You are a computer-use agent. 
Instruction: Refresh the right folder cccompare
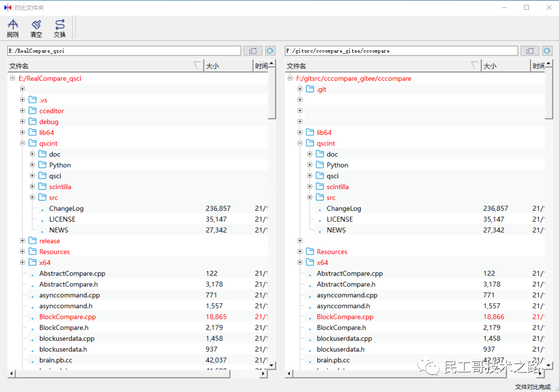[x=547, y=51]
